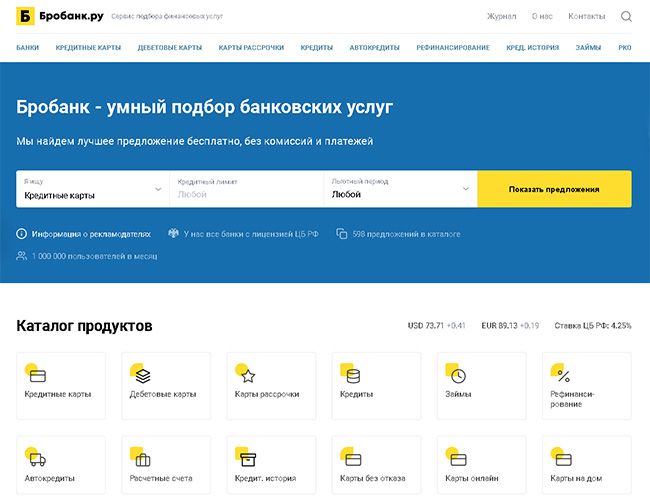Click Ставка ЦБ РФ: 4.25% text
The width and height of the screenshot is (650, 501).
(593, 326)
